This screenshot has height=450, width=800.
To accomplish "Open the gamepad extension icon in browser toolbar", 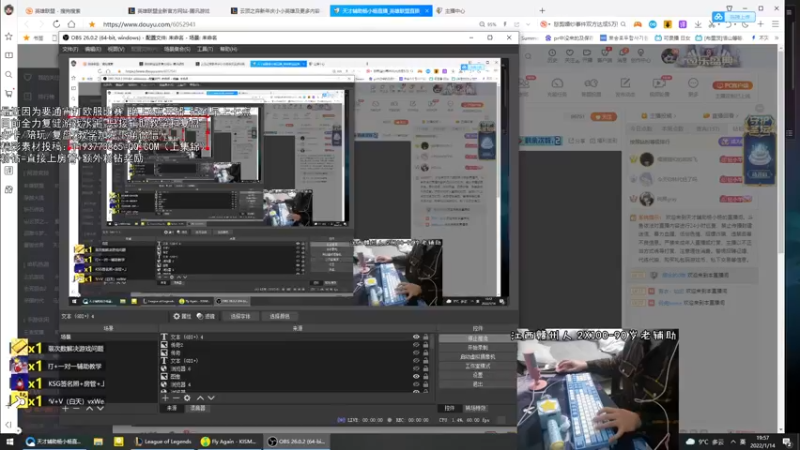I will pos(638,24).
